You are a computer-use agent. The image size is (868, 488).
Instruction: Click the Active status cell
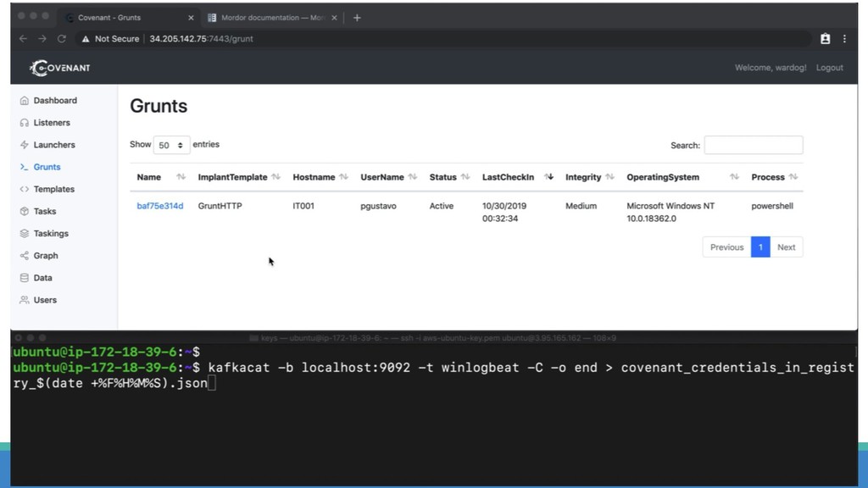(x=441, y=206)
